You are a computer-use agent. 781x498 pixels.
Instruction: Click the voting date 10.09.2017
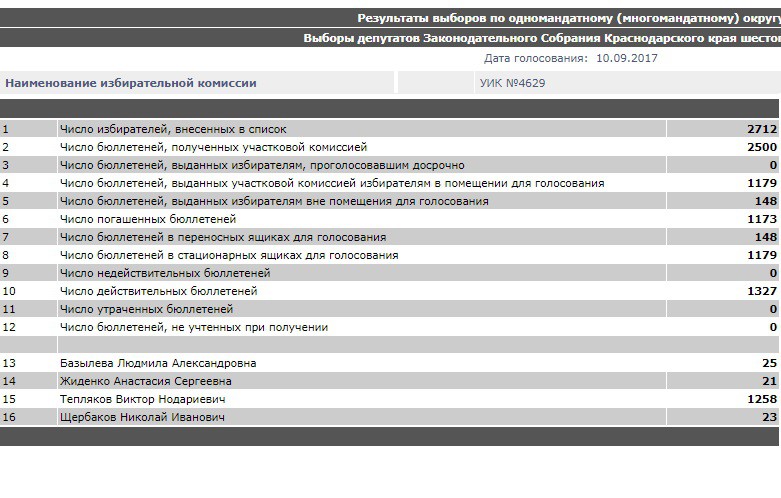pos(627,58)
